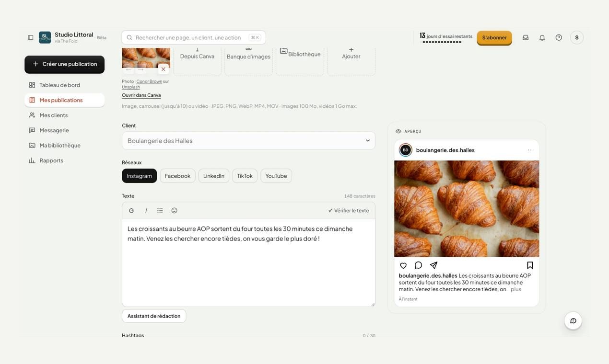
Task: Open the help question mark icon
Action: pos(559,37)
